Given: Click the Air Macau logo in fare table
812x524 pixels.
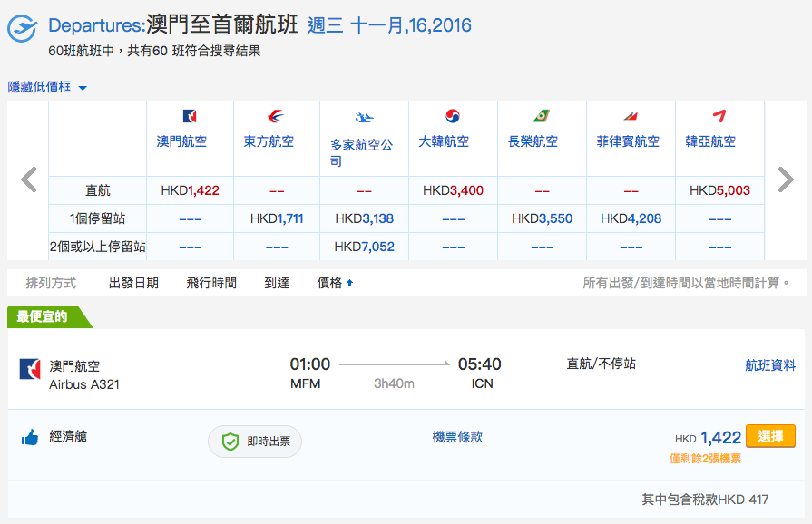Looking at the screenshot, I should click(x=190, y=116).
